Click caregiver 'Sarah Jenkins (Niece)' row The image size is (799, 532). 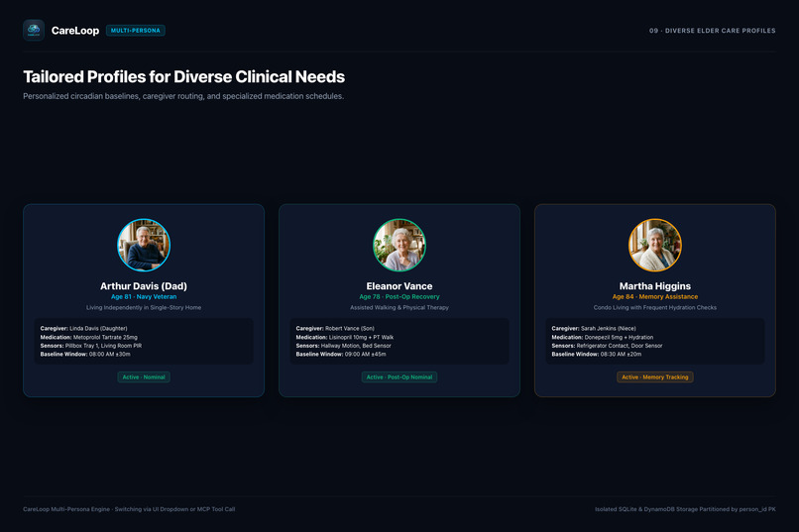point(594,328)
